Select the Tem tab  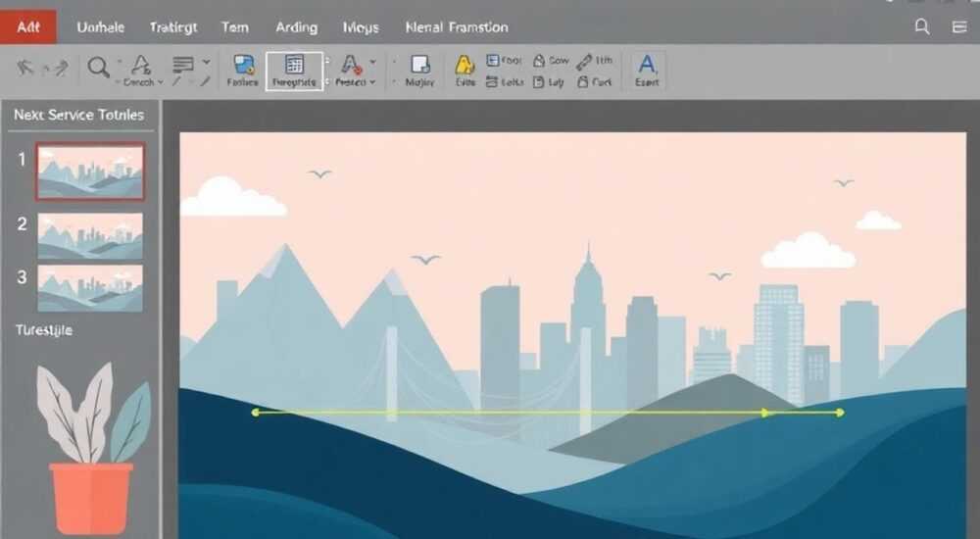[235, 27]
